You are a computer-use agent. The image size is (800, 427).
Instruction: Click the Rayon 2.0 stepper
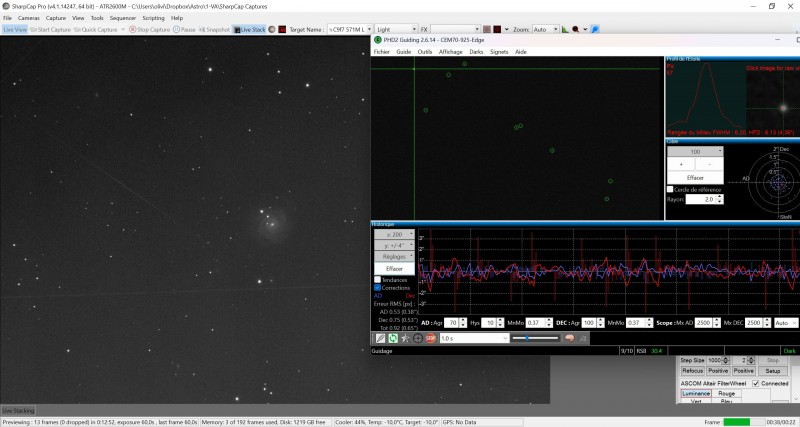(719, 199)
